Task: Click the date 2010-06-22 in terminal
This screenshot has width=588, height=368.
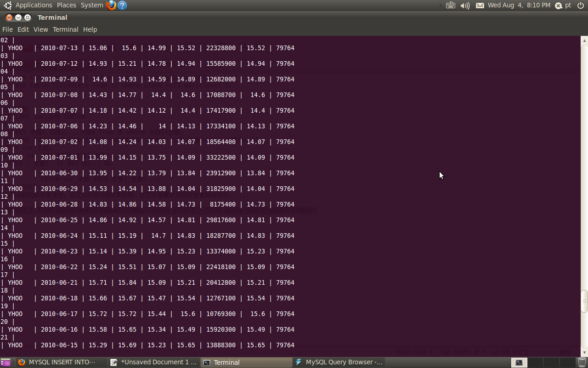Action: click(x=59, y=267)
